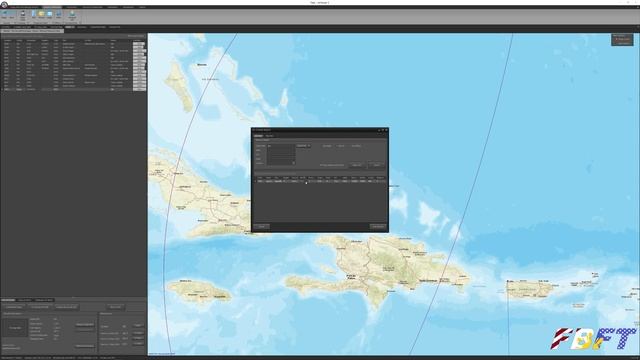Click the light gray document tab above the left table
This screenshot has width=640, height=360.
[x=32, y=31]
